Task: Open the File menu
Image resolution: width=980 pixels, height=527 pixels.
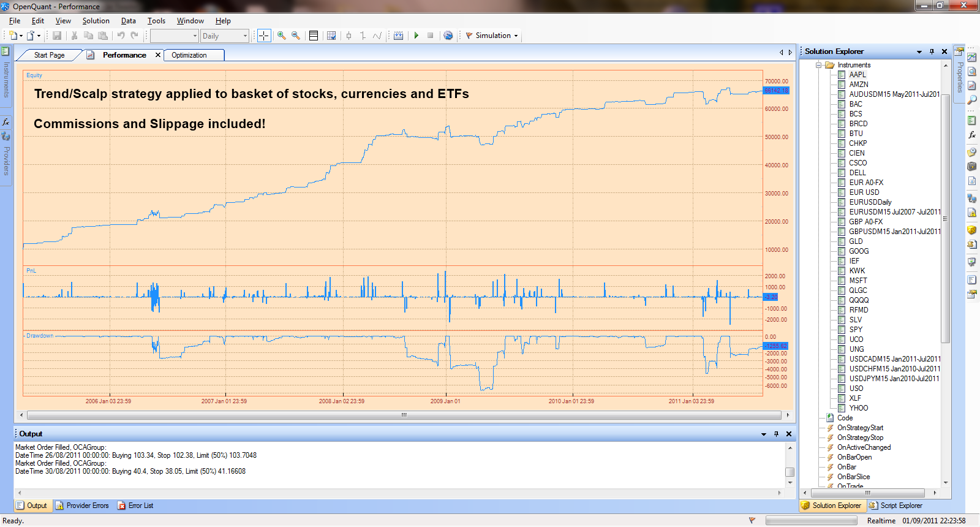Action: click(15, 21)
